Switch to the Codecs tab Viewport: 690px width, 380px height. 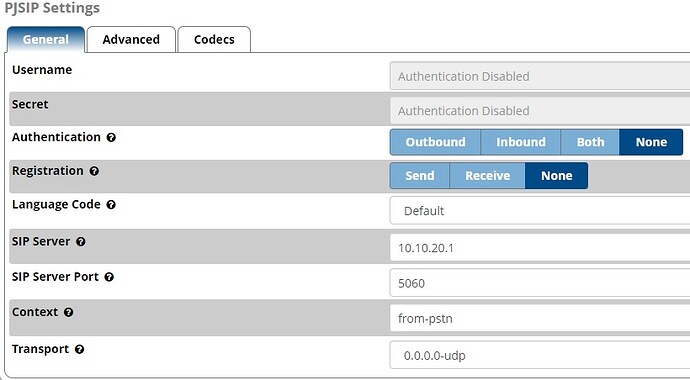214,40
